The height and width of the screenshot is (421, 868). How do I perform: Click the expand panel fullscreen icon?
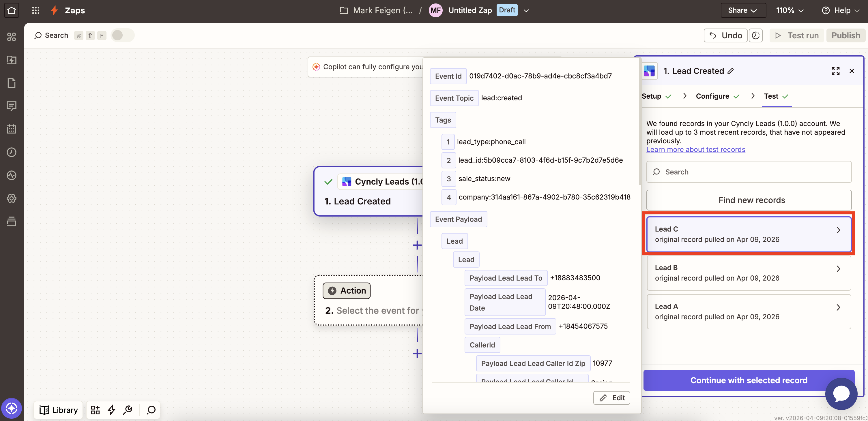(835, 71)
